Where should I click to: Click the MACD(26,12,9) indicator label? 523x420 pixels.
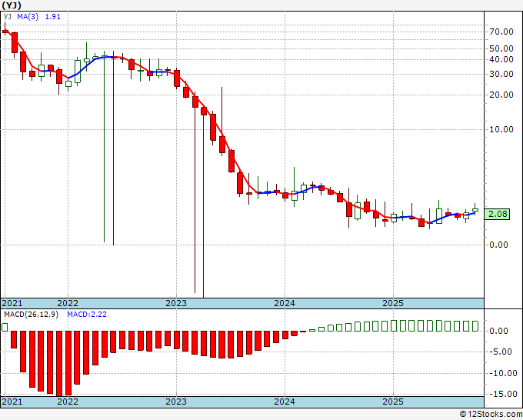[x=31, y=315]
